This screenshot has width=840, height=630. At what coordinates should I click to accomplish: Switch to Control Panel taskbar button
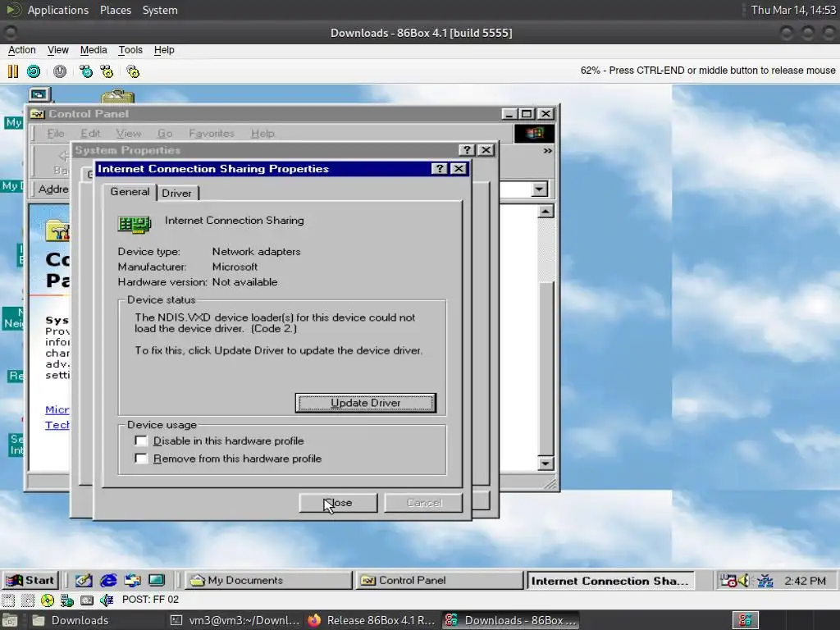pyautogui.click(x=439, y=580)
